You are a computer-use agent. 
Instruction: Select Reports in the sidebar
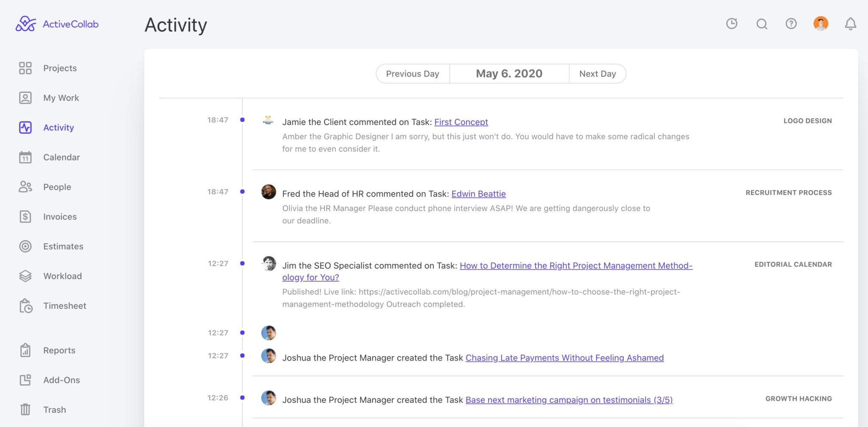(x=59, y=350)
